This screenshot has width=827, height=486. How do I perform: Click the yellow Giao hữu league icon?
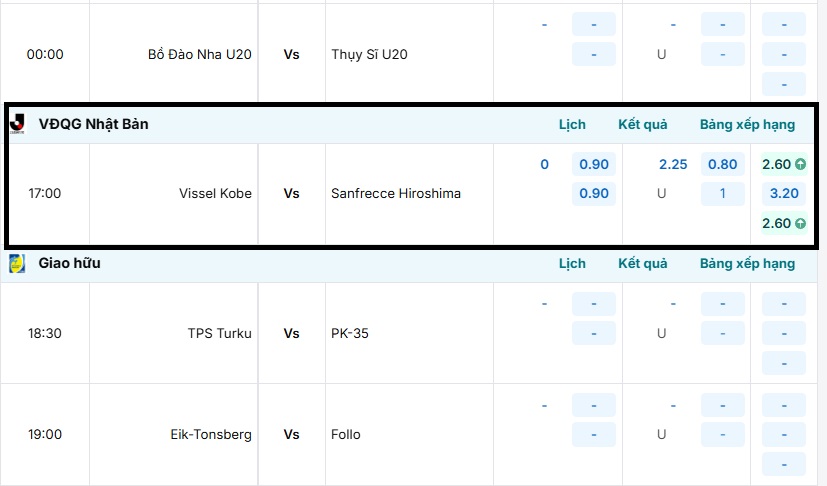point(17,264)
